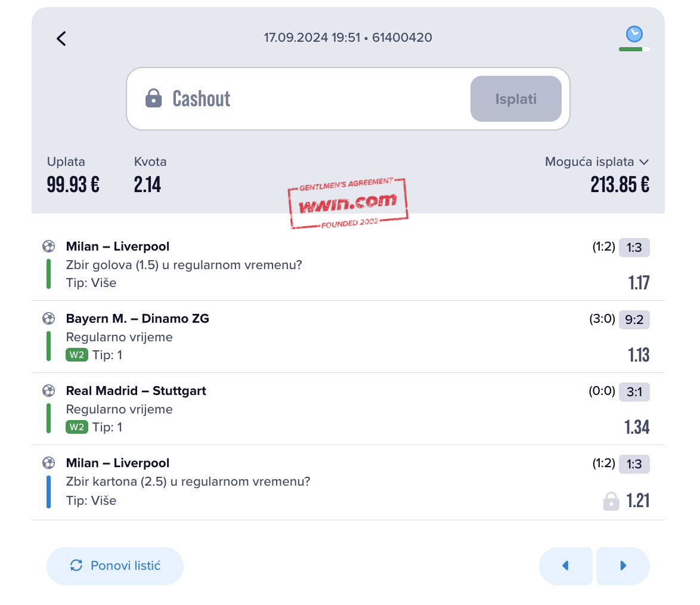Go back using the left chevron arrow
This screenshot has width=700, height=605.
pos(61,38)
